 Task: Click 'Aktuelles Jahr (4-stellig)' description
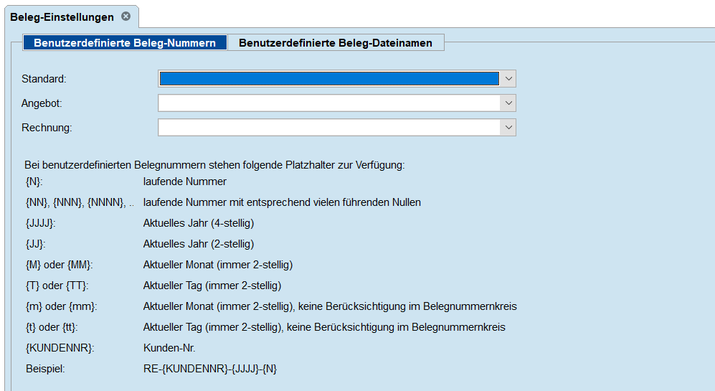click(x=198, y=223)
